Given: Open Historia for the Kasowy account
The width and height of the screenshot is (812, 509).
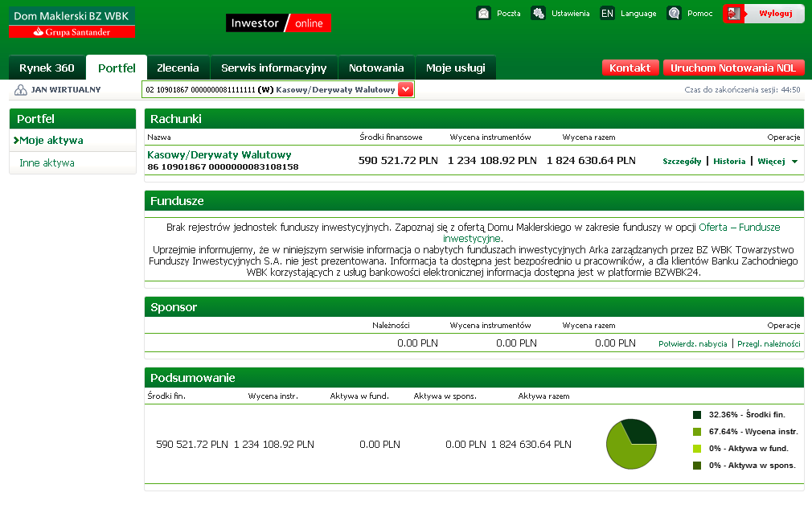Looking at the screenshot, I should (x=729, y=161).
